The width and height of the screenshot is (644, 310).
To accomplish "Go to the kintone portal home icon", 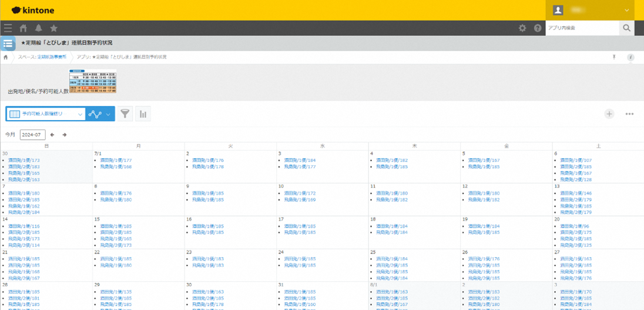I will pos(24,28).
